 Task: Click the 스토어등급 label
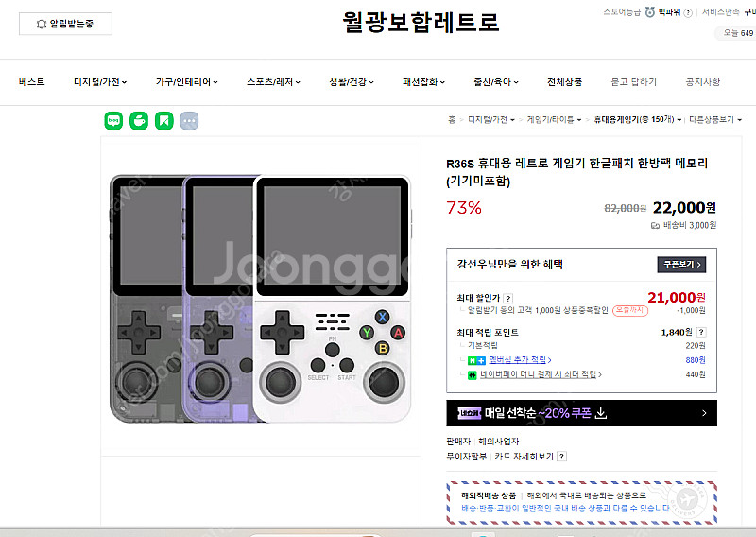622,12
